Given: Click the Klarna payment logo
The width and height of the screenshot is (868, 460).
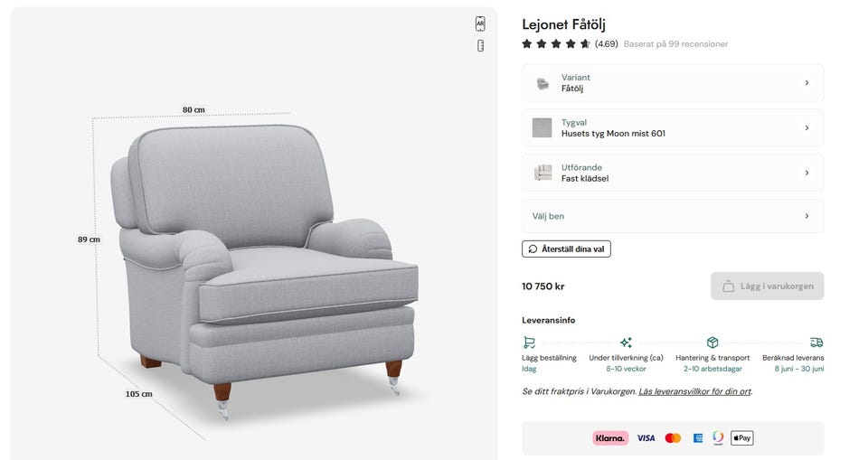Looking at the screenshot, I should click(x=610, y=438).
